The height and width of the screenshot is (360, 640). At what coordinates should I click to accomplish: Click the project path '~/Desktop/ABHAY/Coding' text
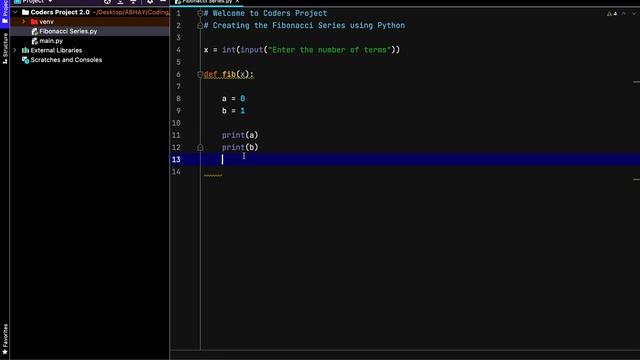[131, 12]
